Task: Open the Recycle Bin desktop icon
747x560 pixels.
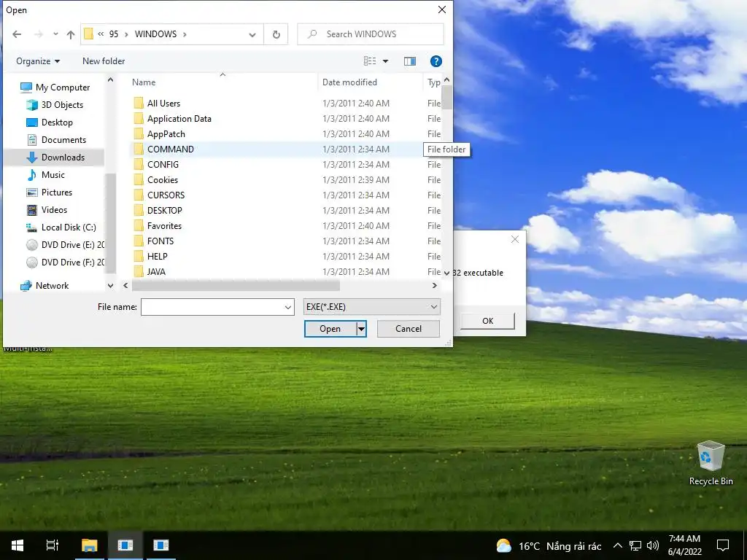Action: tap(711, 463)
